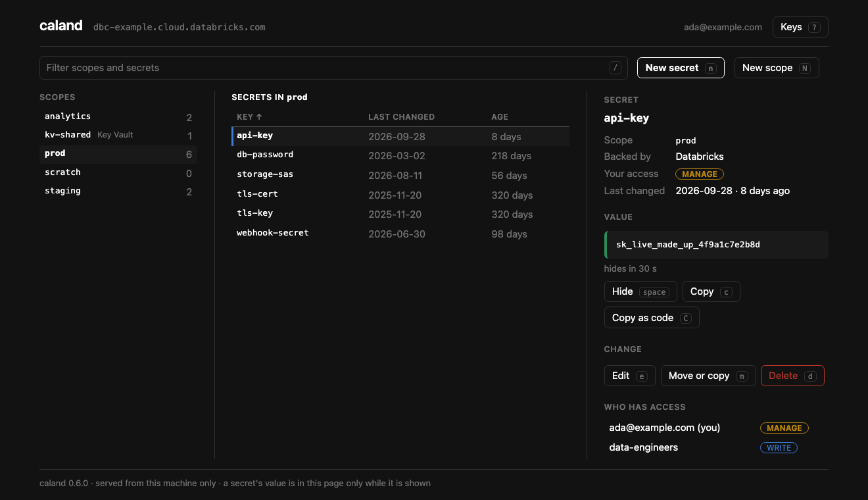
Task: Click the dbc-example.cloud.databricks.com host text
Action: [x=180, y=27]
